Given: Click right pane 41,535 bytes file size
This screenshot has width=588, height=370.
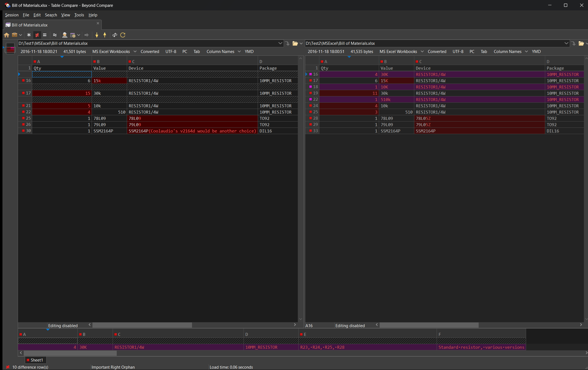Looking at the screenshot, I should tap(362, 52).
